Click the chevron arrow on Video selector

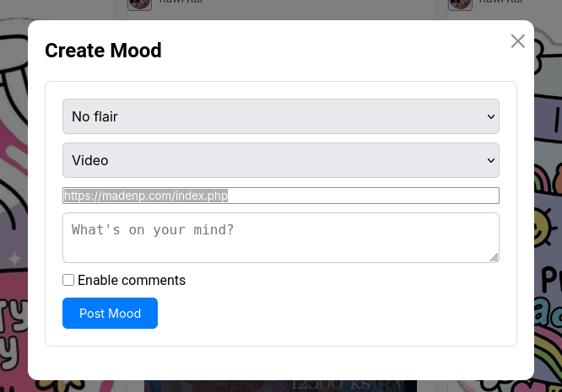pos(490,160)
